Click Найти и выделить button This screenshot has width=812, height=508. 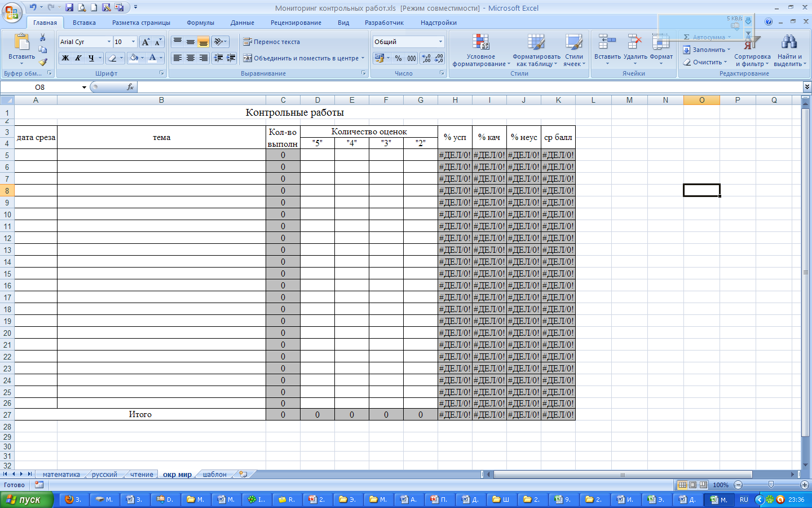789,51
